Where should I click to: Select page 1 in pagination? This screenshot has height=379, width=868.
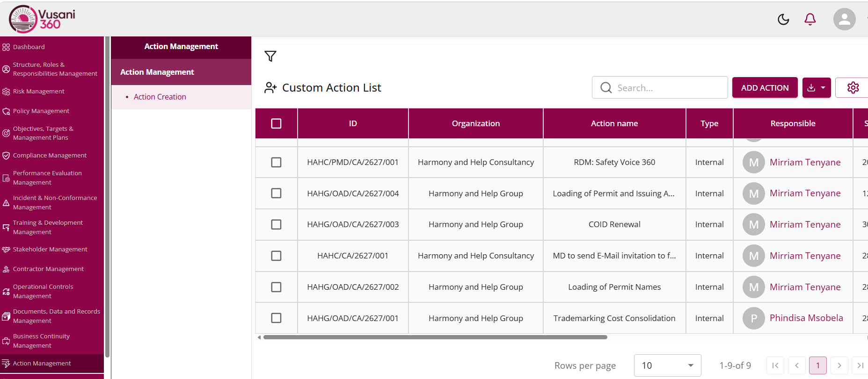click(817, 365)
